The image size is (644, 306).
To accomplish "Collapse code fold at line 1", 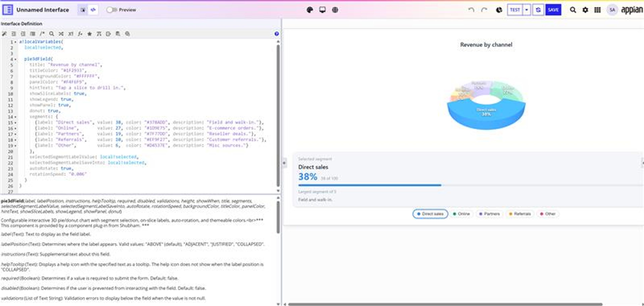I will (x=15, y=42).
